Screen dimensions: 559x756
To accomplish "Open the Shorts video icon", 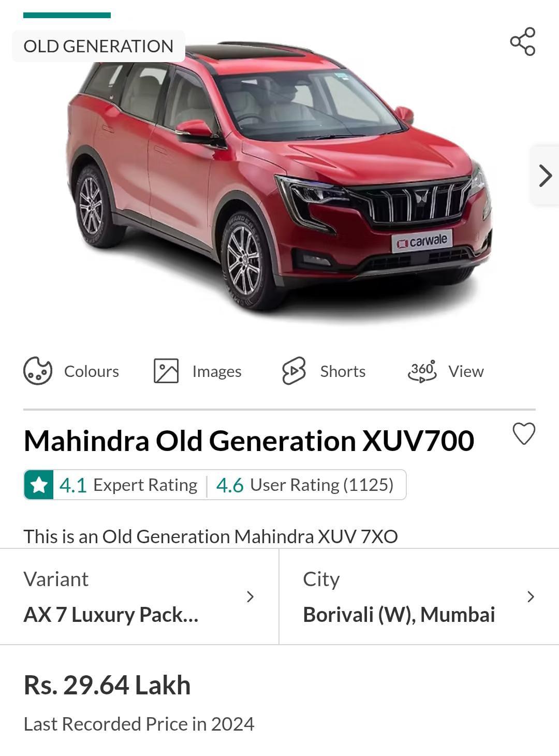I will (x=294, y=371).
